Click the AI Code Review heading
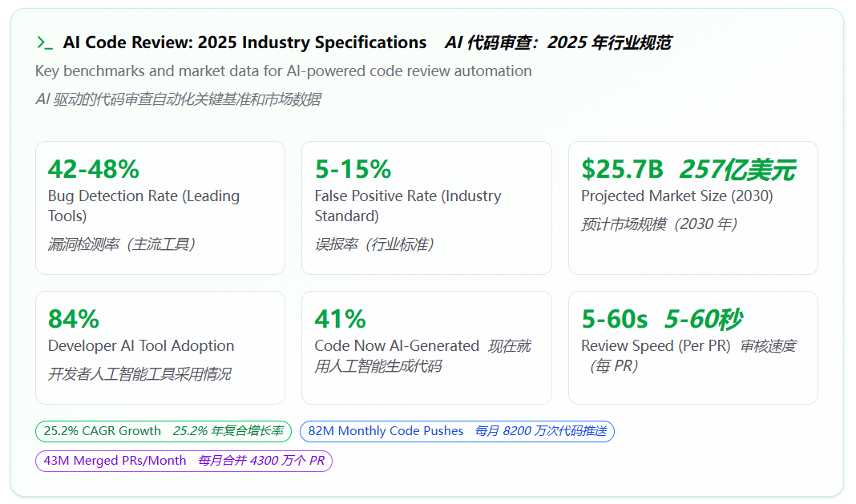Image resolution: width=856 pixels, height=504 pixels. pyautogui.click(x=244, y=42)
